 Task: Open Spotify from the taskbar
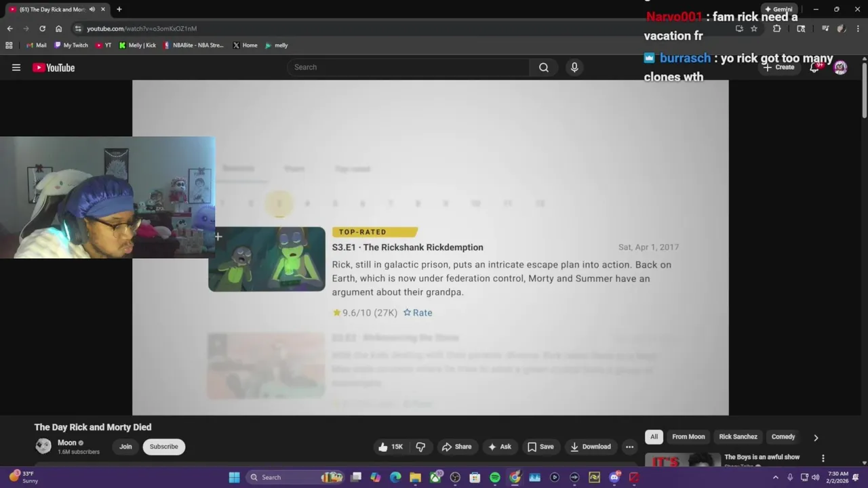tap(495, 477)
